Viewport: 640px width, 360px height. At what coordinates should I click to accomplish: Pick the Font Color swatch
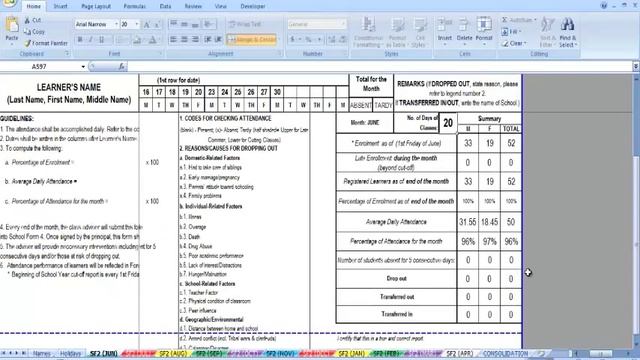152,40
